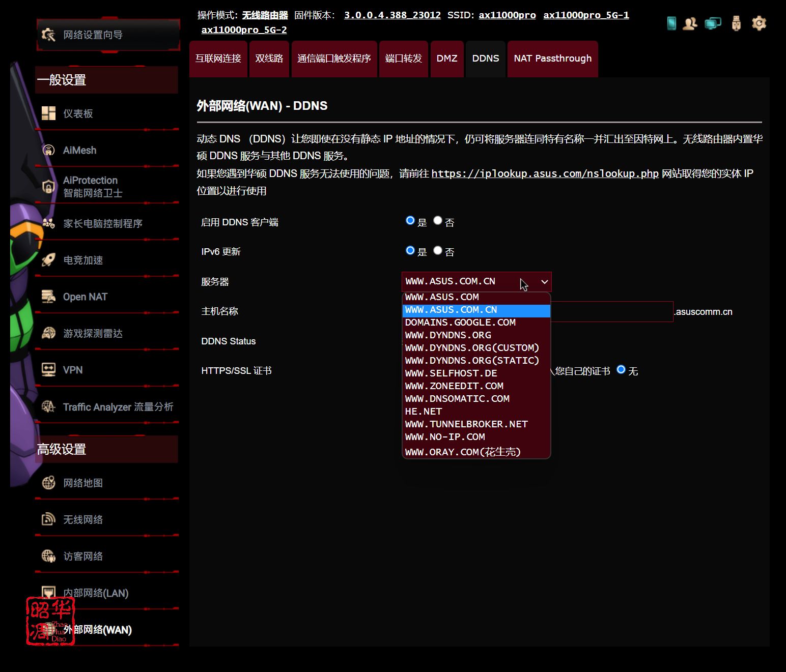This screenshot has height=672, width=786.
Task: Choose WWW.NO-IP.COM option
Action: pyautogui.click(x=476, y=437)
